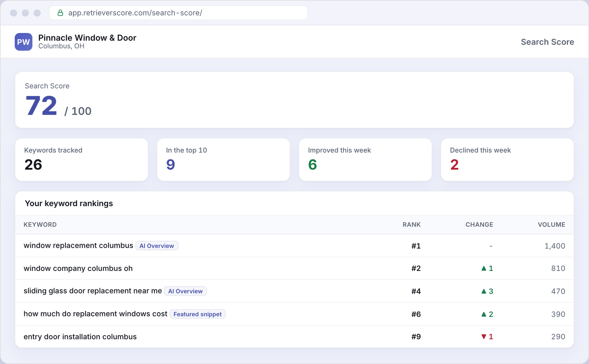The height and width of the screenshot is (364, 589).
Task: Select keyword 'window replacement columbus'
Action: coord(78,246)
